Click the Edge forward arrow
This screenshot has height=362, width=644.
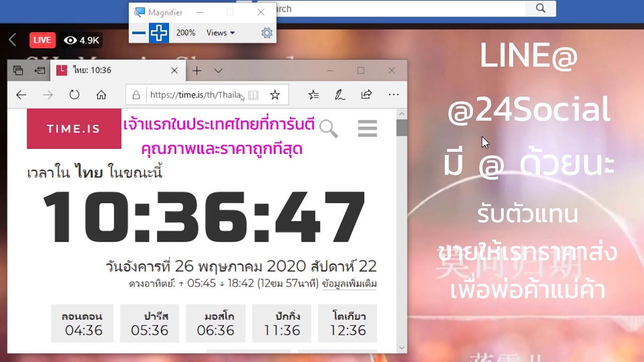pyautogui.click(x=48, y=95)
